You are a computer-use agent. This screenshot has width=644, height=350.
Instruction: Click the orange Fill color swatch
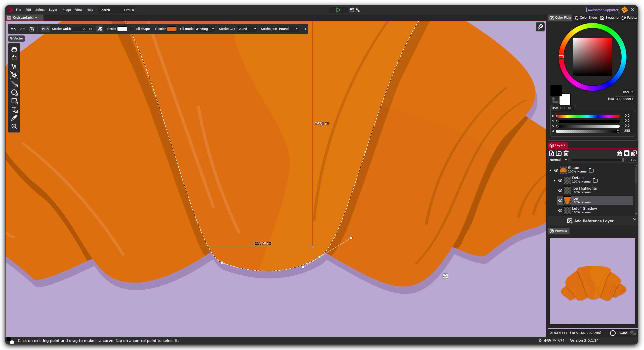pyautogui.click(x=172, y=29)
